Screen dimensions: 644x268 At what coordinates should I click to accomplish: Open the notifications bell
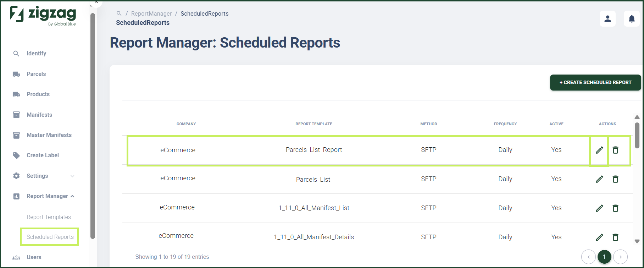(632, 18)
